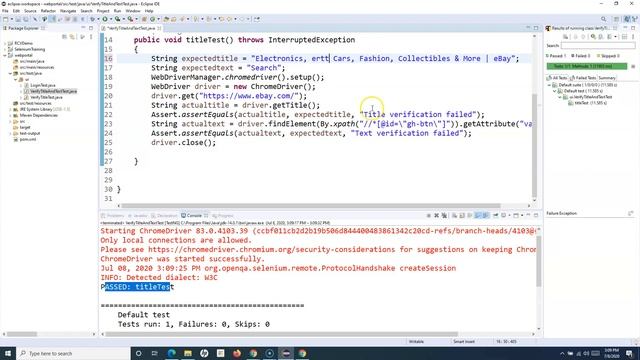Click the External Tools run icon
The width and height of the screenshot is (640, 360).
(130, 19)
